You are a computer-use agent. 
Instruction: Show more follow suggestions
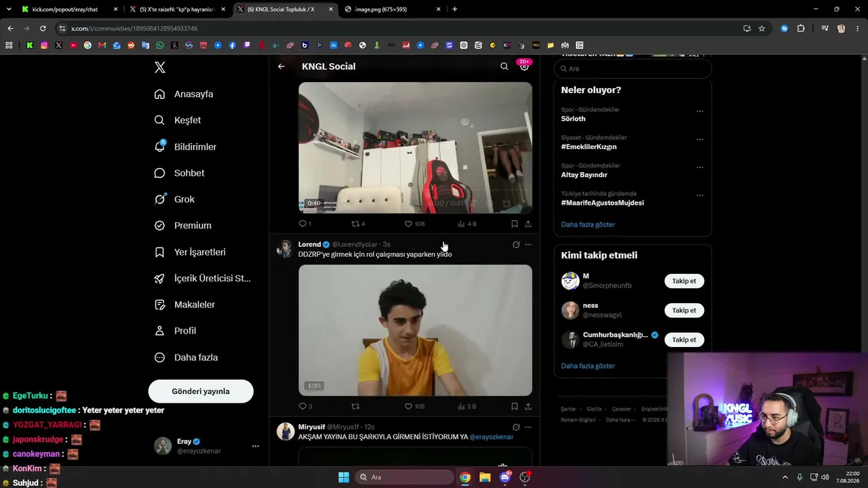coord(588,366)
